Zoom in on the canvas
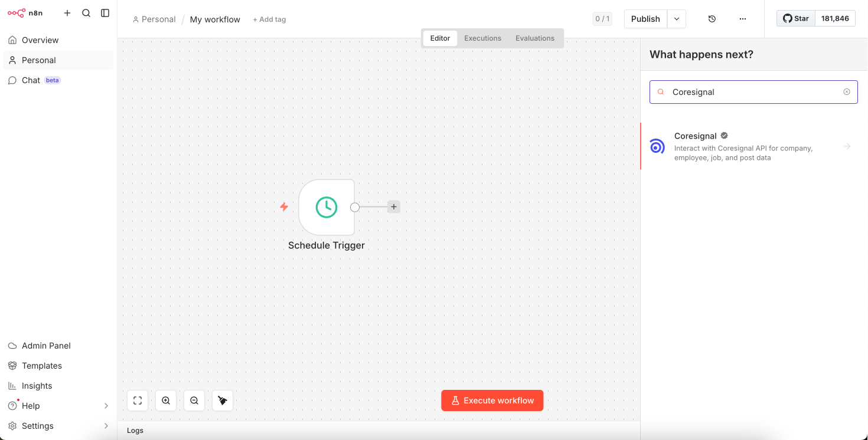 pos(166,400)
